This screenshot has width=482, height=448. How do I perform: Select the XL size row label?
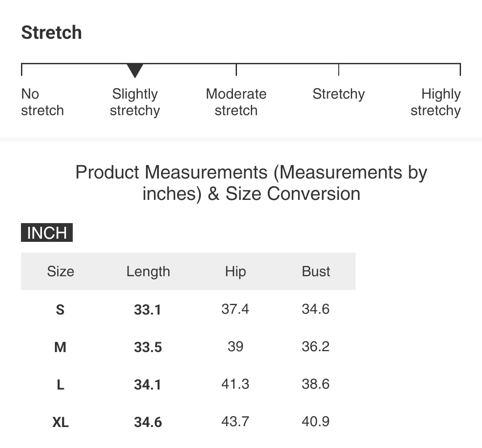pos(61,422)
